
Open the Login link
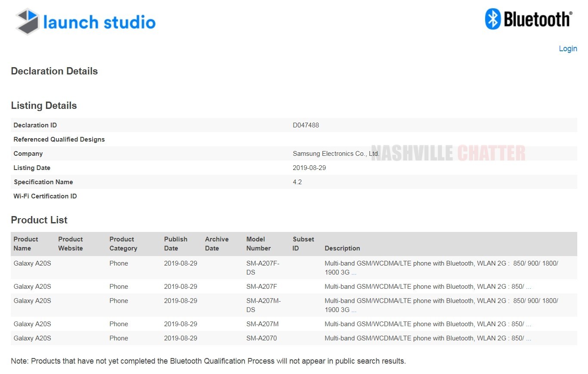click(x=568, y=49)
